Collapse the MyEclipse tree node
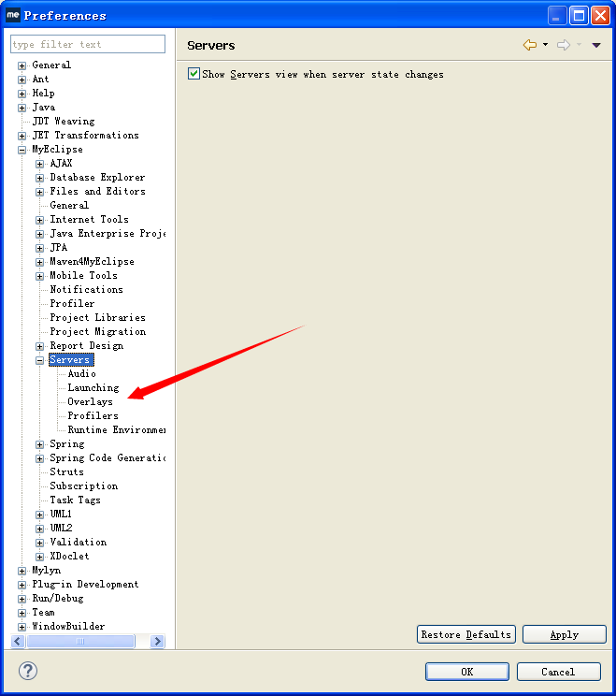616x696 pixels. click(21, 150)
